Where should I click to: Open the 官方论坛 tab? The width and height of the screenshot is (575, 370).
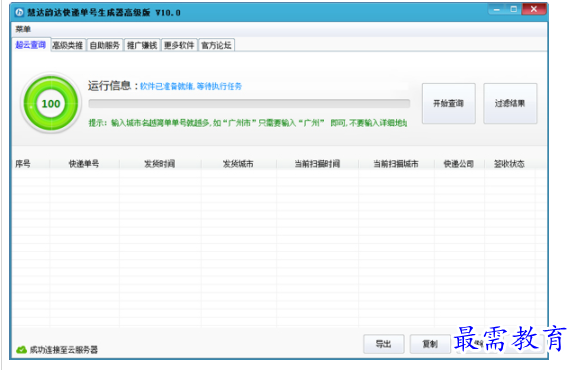click(216, 45)
